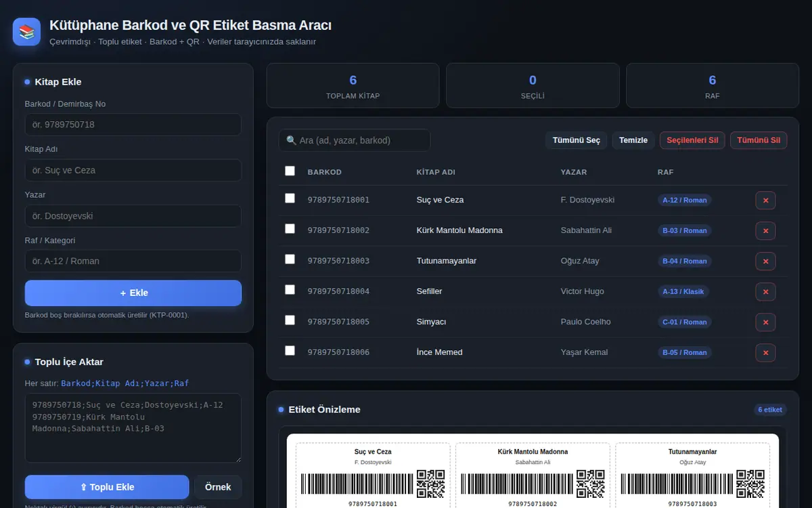Click the book search box
The height and width of the screenshot is (508, 812).
coord(355,140)
